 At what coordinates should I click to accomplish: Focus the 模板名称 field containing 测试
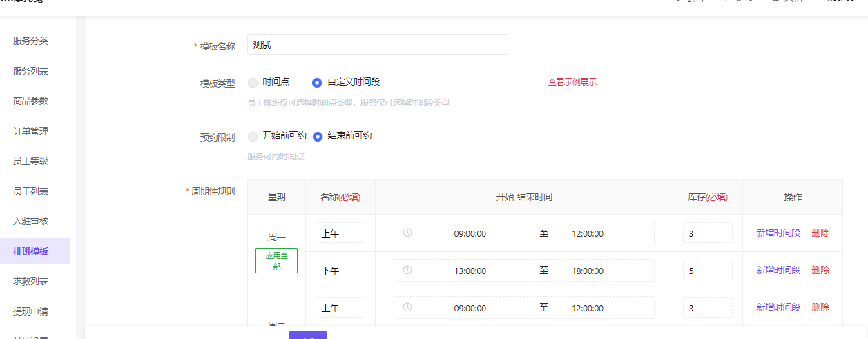(x=377, y=45)
